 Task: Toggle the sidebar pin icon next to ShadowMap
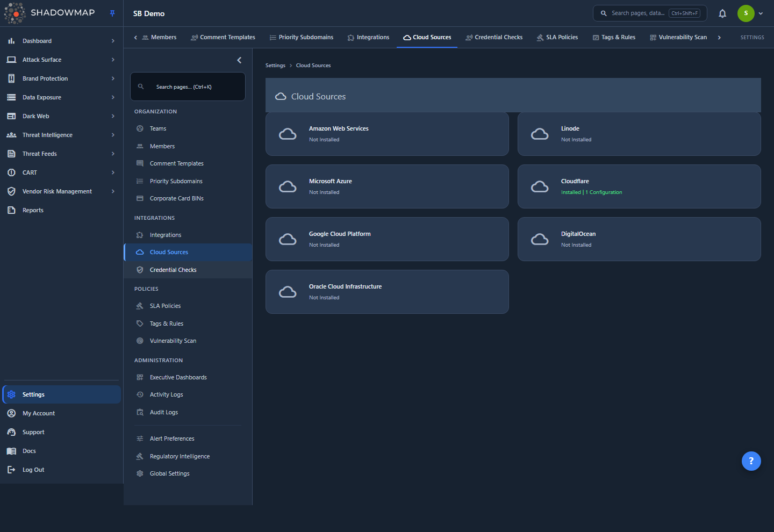click(x=112, y=13)
